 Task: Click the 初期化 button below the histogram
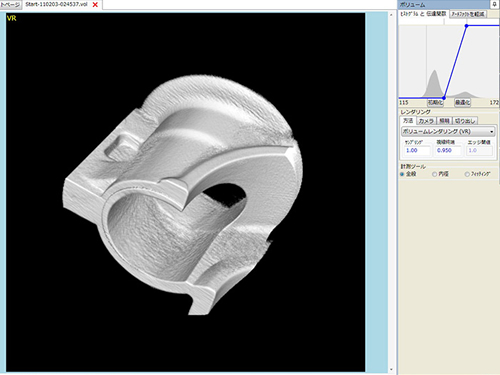pyautogui.click(x=435, y=102)
